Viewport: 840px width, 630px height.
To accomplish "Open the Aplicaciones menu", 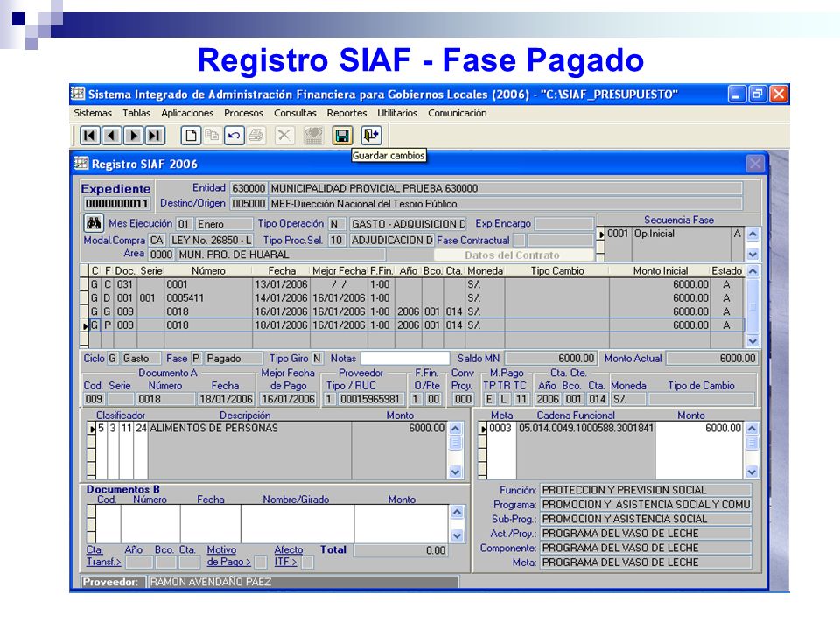I will pyautogui.click(x=187, y=113).
